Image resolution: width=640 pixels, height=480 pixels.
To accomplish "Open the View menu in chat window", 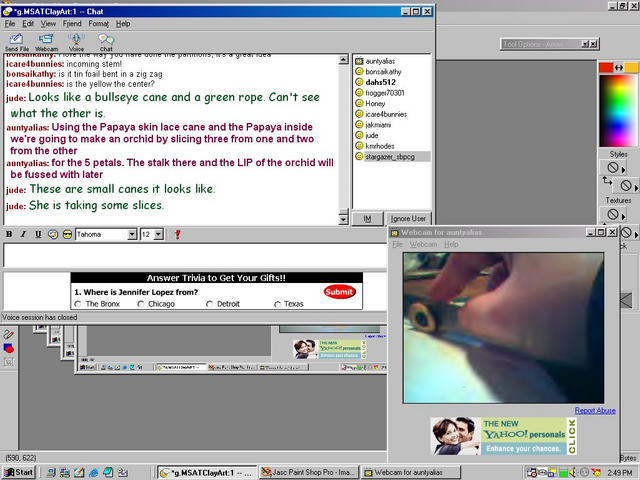I will point(48,24).
